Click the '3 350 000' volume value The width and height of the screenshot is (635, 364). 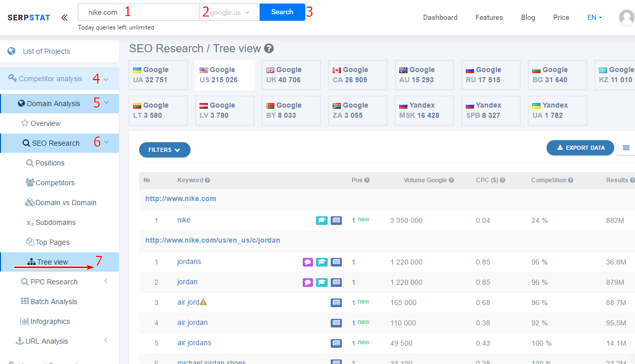click(x=406, y=220)
